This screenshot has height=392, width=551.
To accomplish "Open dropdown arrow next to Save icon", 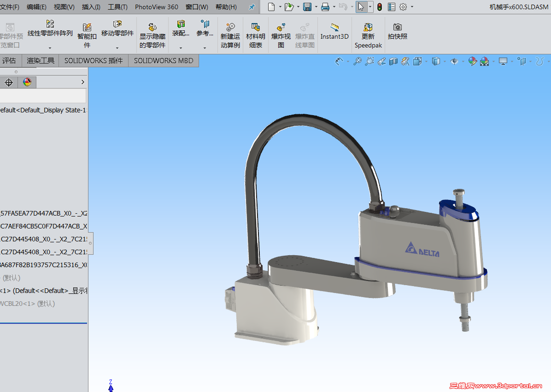I will pyautogui.click(x=316, y=6).
